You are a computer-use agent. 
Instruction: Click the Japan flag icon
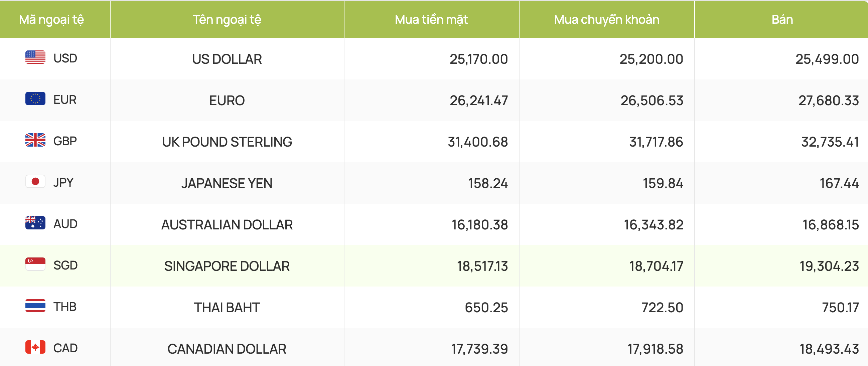tap(35, 181)
